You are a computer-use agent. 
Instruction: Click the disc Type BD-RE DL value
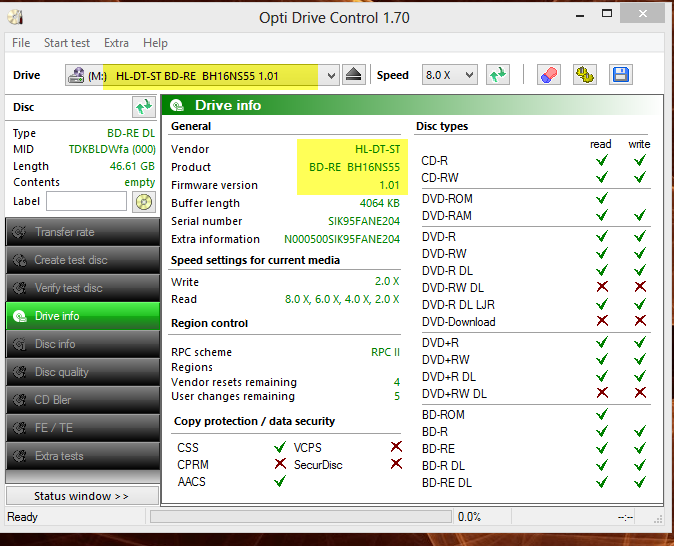131,133
